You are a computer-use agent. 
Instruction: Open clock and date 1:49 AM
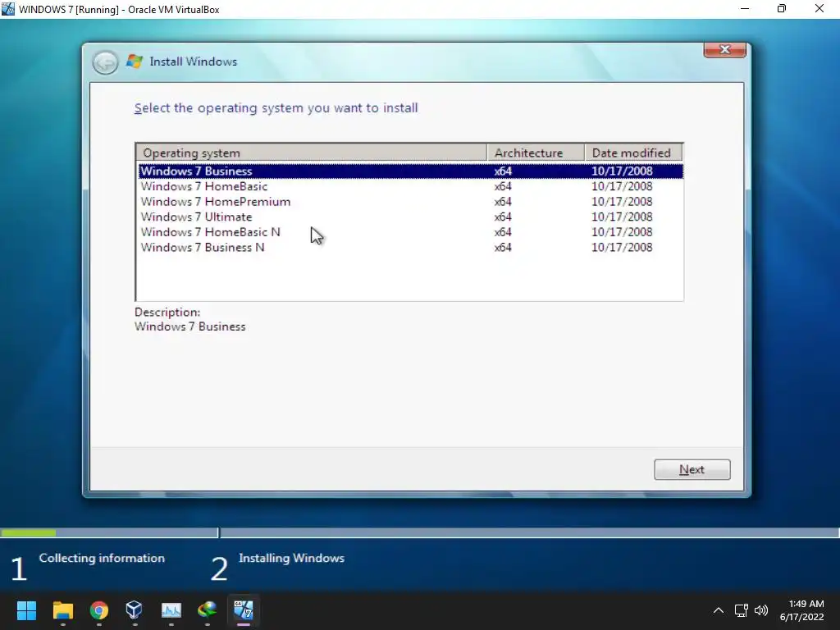801,610
